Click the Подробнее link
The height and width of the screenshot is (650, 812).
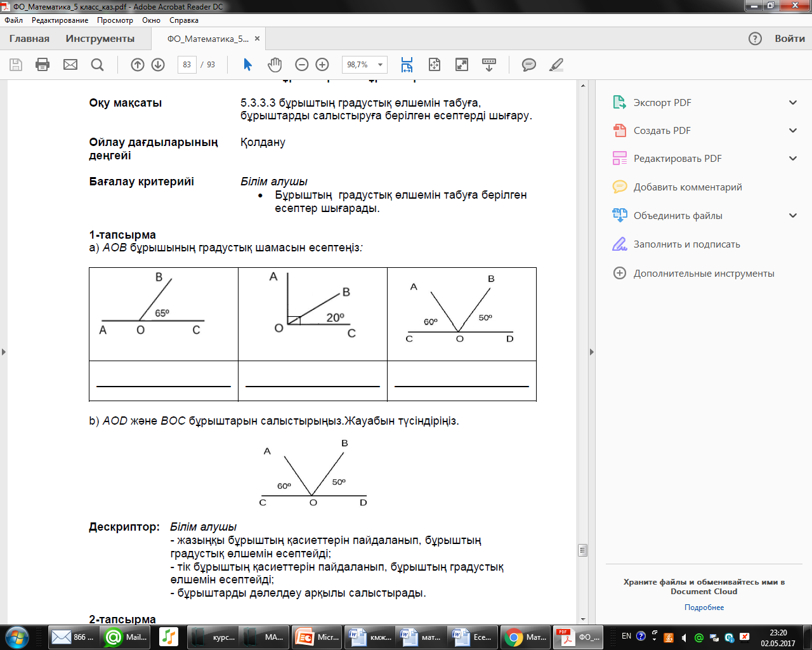(x=704, y=607)
